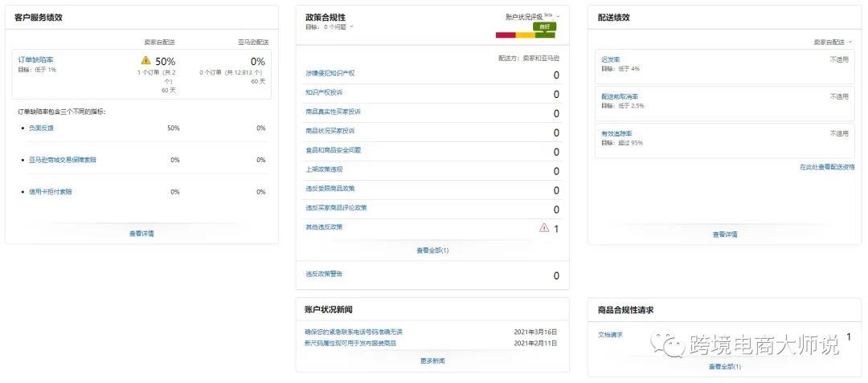This screenshot has height=383, width=868.
Task: Open the 负面反馈 link
Action: tap(41, 128)
